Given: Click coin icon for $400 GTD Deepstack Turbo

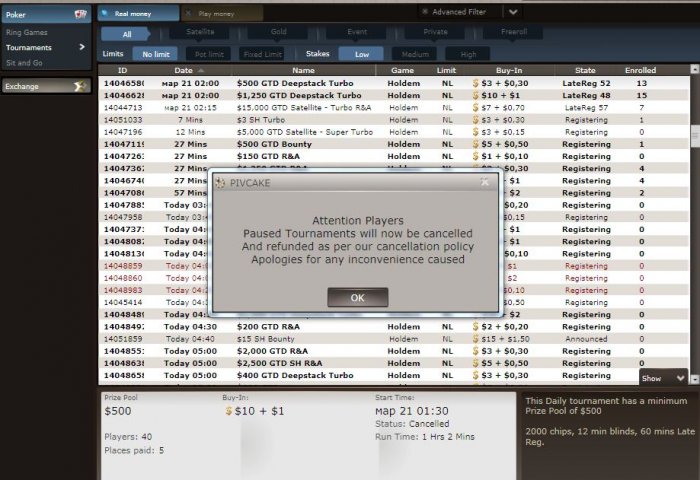Looking at the screenshot, I should pyautogui.click(x=475, y=375).
